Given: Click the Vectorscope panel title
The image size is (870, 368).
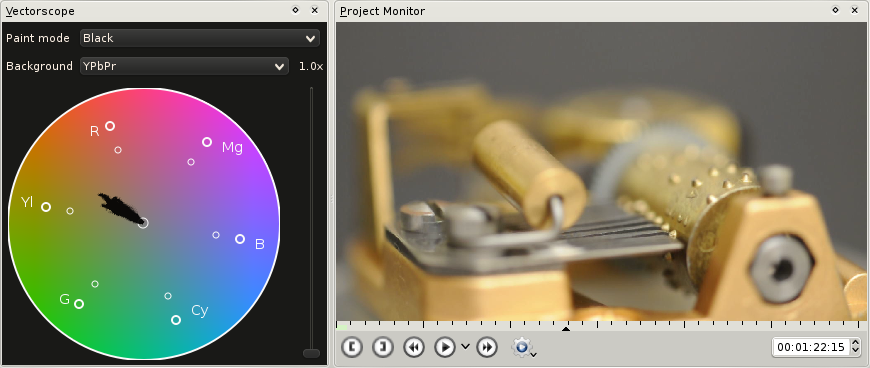Looking at the screenshot, I should tap(40, 11).
